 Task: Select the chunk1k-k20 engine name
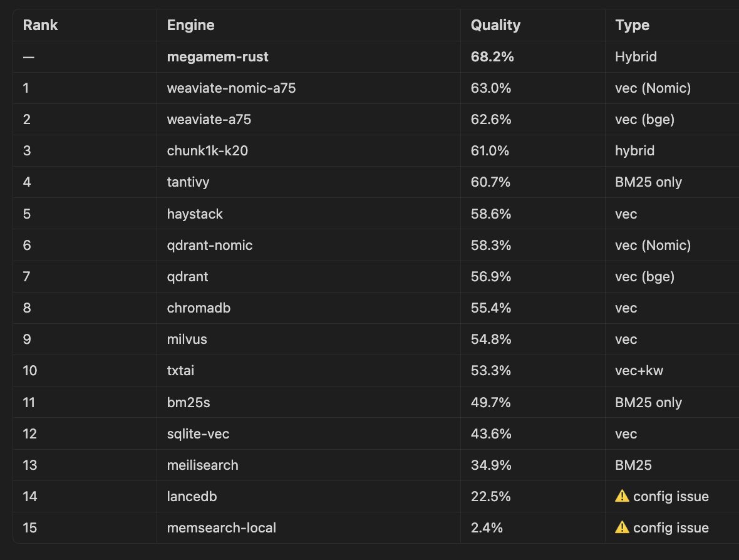click(207, 151)
